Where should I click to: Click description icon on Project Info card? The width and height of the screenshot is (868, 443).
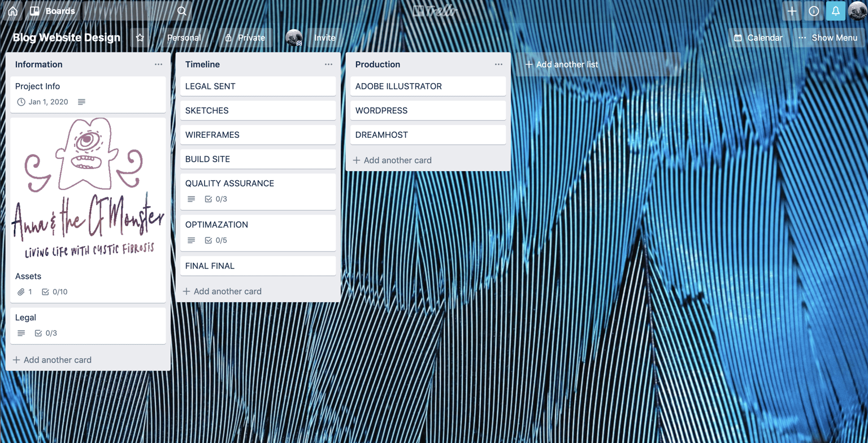point(82,102)
